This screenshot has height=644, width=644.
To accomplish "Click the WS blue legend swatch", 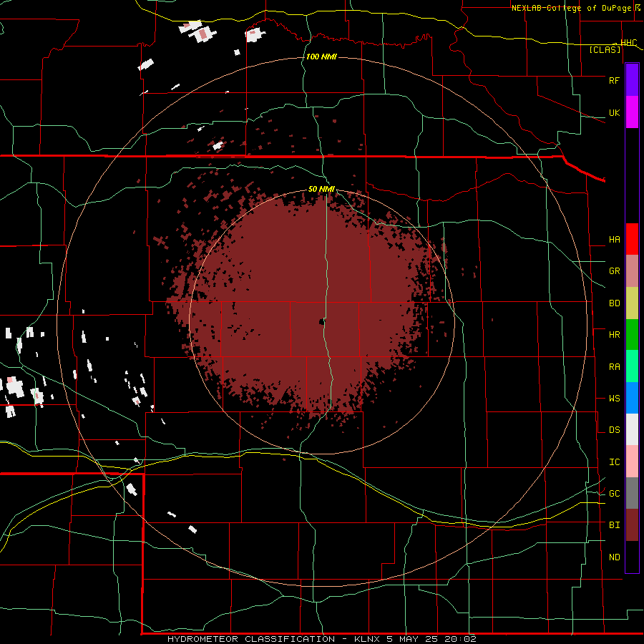I will (632, 398).
